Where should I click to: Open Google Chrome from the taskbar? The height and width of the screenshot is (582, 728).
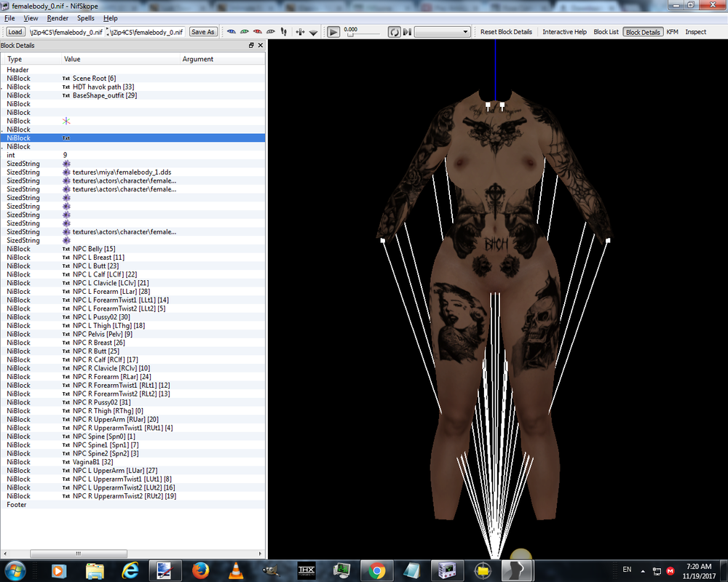pos(377,571)
